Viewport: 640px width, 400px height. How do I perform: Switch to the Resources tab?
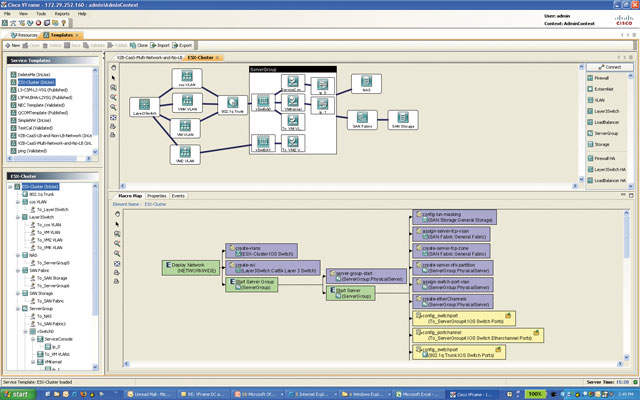pyautogui.click(x=24, y=35)
